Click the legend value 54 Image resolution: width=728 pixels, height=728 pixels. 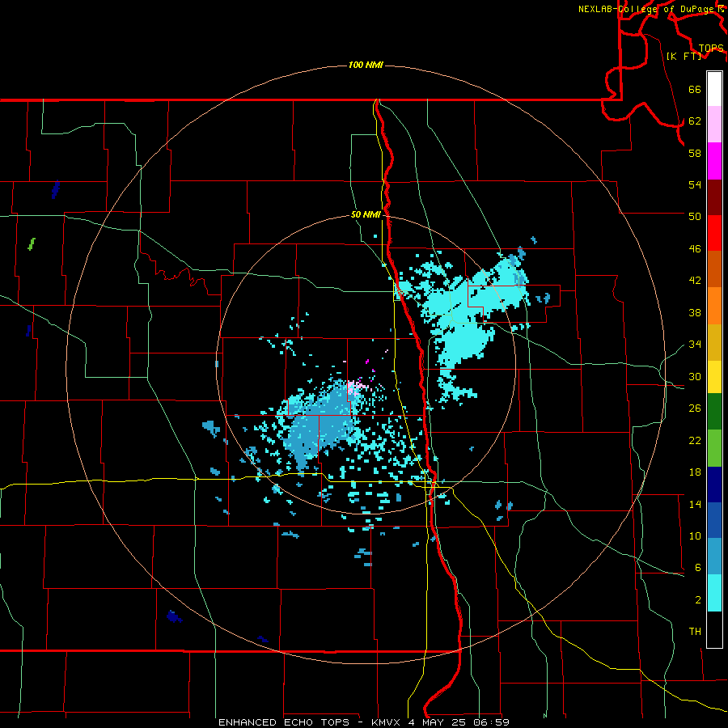point(695,184)
